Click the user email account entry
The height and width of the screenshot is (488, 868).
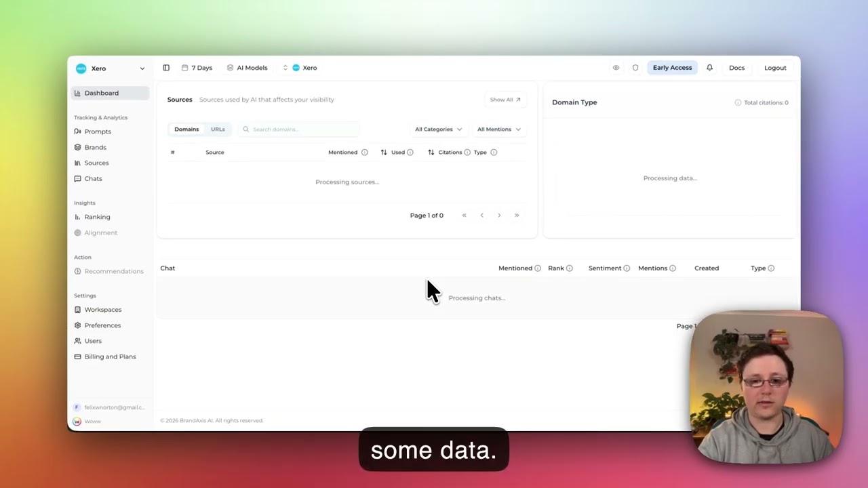pos(109,407)
